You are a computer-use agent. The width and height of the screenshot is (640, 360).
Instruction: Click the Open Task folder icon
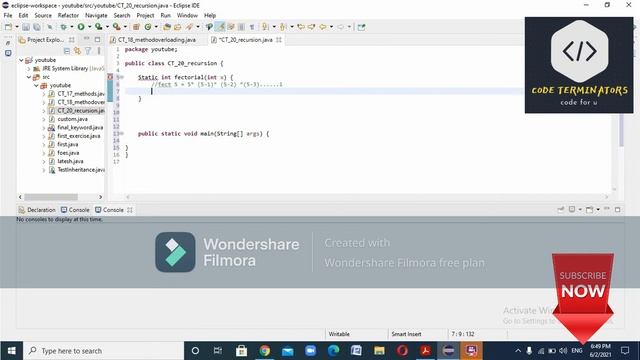[x=178, y=27]
